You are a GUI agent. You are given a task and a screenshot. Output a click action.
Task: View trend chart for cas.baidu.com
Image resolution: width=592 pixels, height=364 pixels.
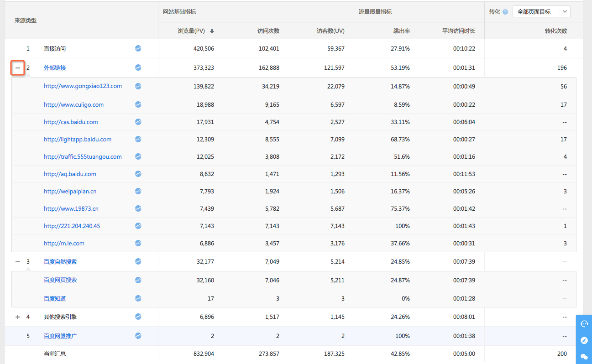click(x=138, y=122)
